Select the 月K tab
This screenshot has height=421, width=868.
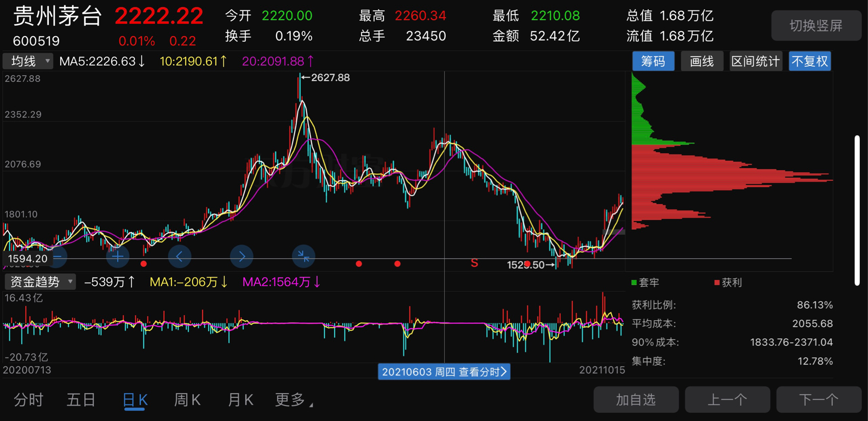pos(240,400)
